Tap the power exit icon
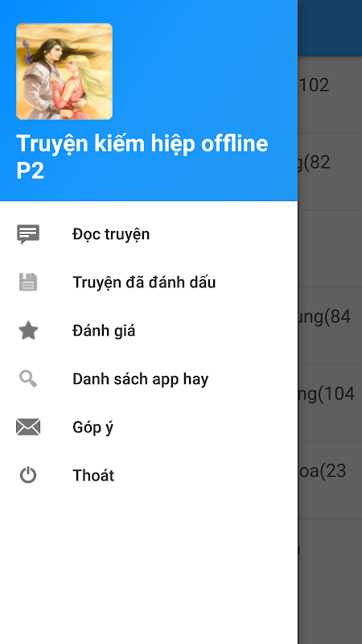The width and height of the screenshot is (362, 644). (x=28, y=475)
